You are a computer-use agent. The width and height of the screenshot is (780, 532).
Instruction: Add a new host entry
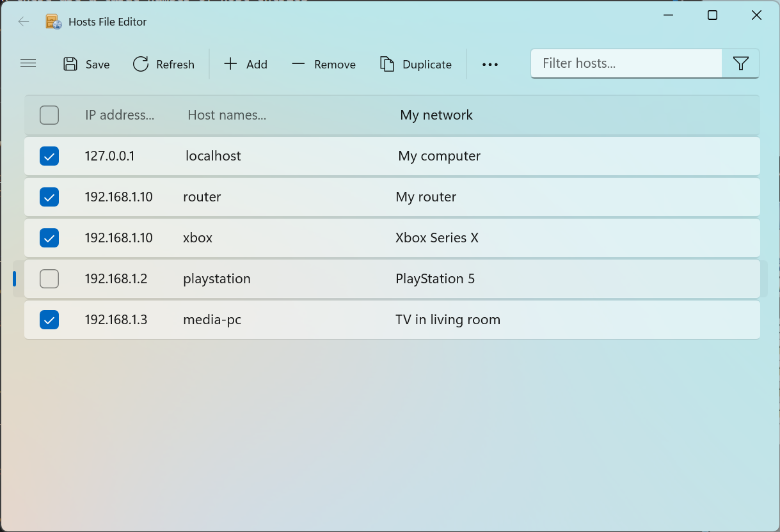point(245,64)
